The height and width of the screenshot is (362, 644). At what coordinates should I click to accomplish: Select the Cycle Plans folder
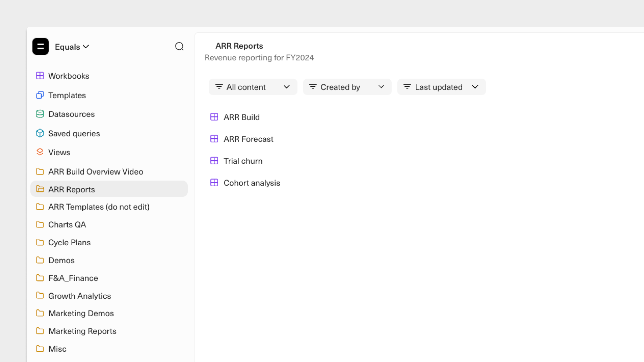(69, 242)
